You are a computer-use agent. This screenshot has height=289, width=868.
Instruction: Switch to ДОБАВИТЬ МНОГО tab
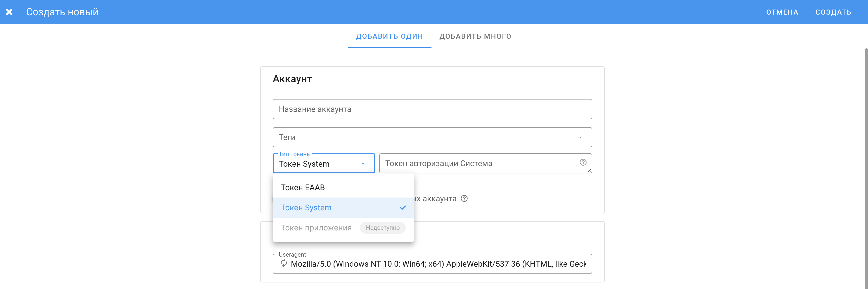point(475,36)
